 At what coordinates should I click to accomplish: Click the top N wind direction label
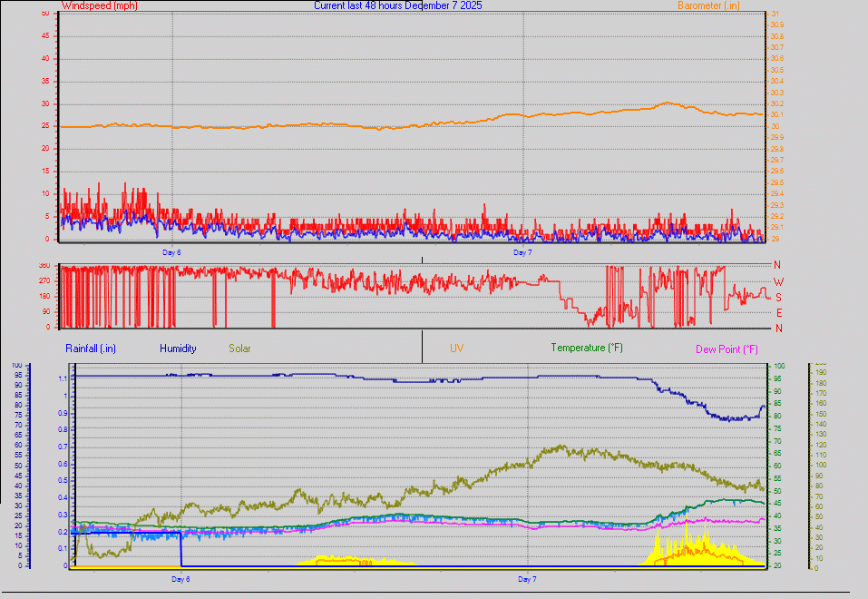(x=778, y=265)
